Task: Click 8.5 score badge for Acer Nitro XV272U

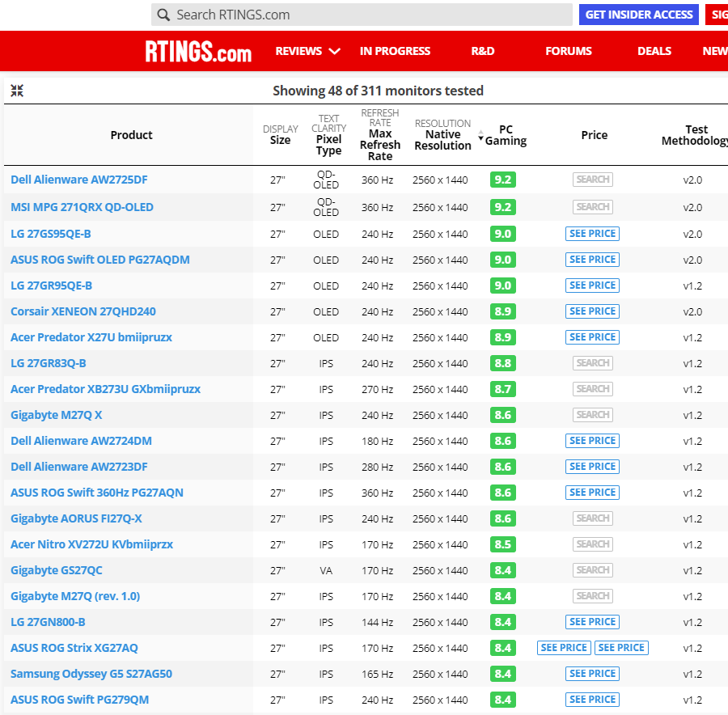Action: pos(503,544)
